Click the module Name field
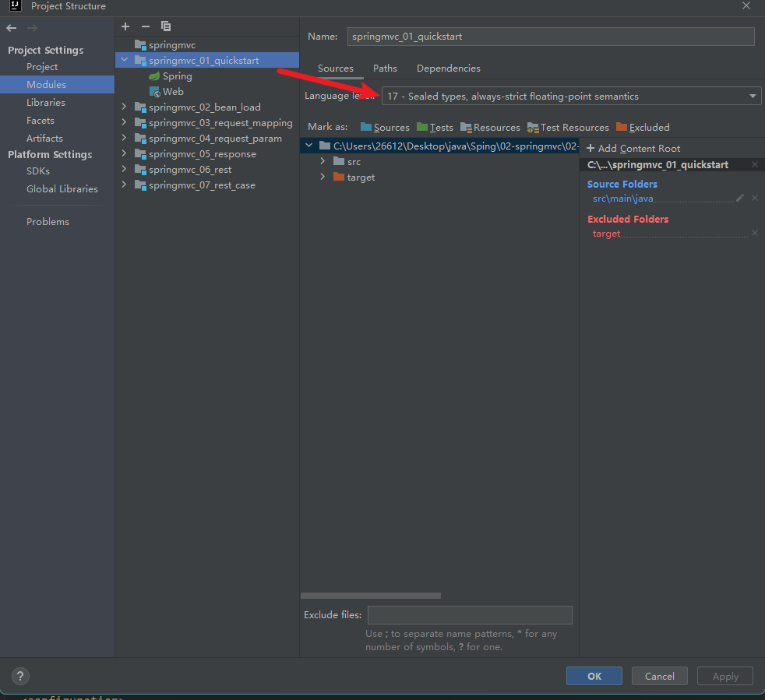765x700 pixels. point(551,37)
